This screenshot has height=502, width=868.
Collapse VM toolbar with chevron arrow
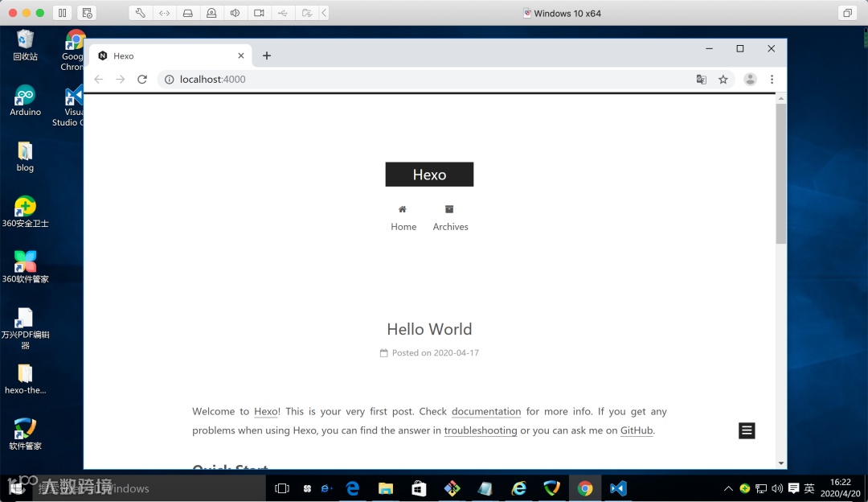click(325, 13)
